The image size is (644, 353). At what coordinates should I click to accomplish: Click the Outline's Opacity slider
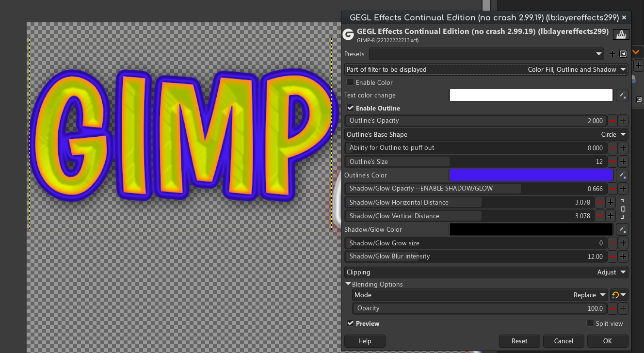[x=475, y=121]
